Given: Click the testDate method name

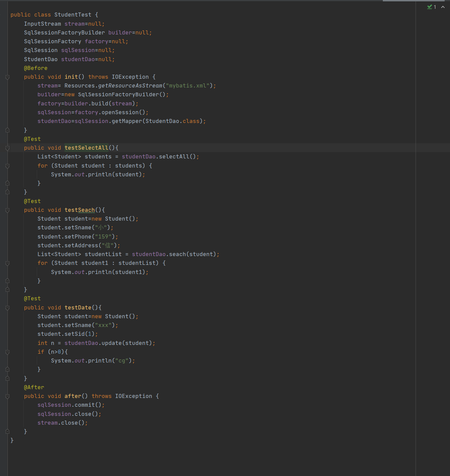Looking at the screenshot, I should 78,308.
